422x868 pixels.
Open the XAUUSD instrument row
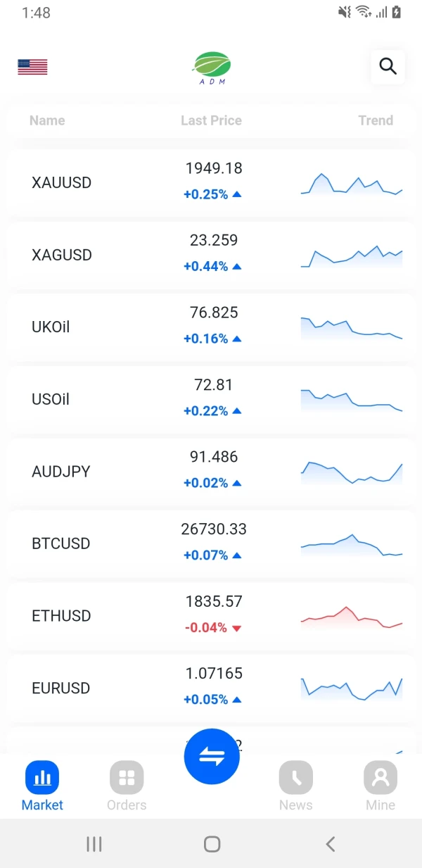pos(62,183)
